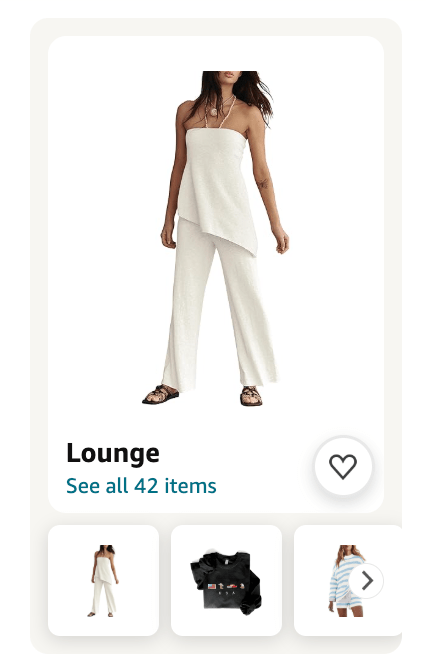
Task: View the second carousel item, black crewneck
Action: tap(226, 580)
